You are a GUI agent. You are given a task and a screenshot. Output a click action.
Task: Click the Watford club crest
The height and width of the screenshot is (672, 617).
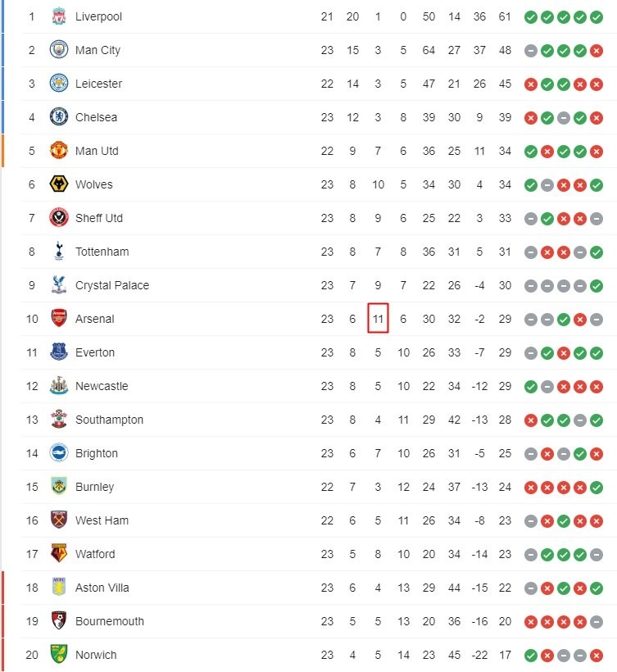pos(58,554)
